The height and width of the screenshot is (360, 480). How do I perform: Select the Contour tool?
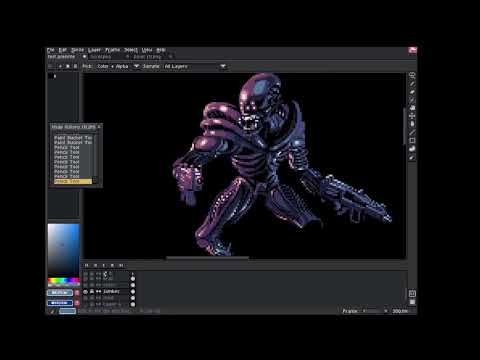(412, 149)
